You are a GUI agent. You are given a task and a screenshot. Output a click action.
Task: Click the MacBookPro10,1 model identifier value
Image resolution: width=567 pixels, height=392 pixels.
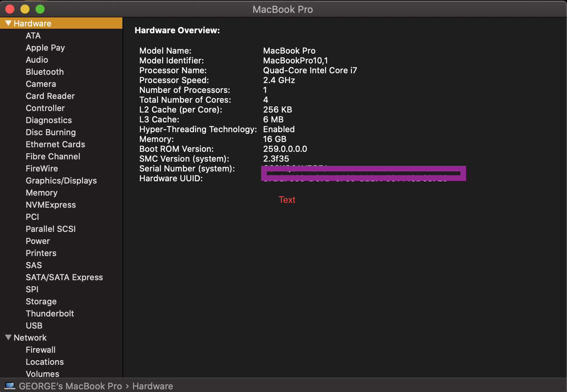tap(296, 60)
